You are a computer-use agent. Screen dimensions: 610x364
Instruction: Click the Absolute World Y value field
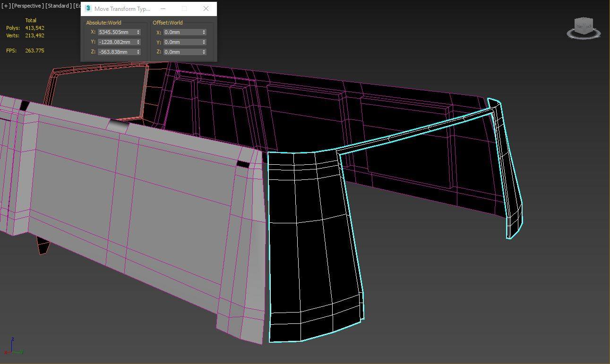(116, 42)
